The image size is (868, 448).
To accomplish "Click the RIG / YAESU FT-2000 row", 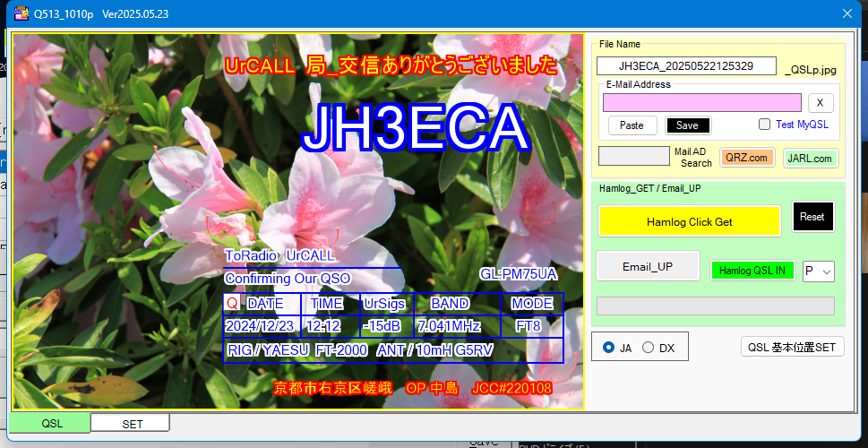I will point(393,350).
